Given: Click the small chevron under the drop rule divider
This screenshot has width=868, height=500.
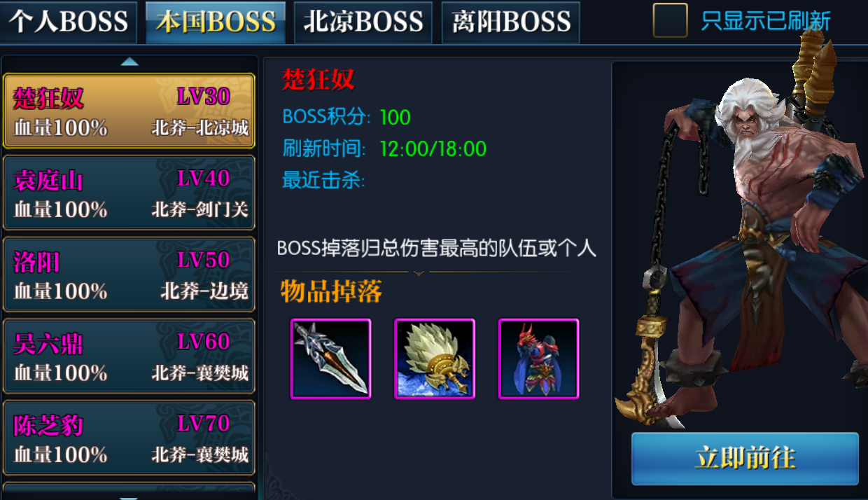Looking at the screenshot, I should [419, 273].
